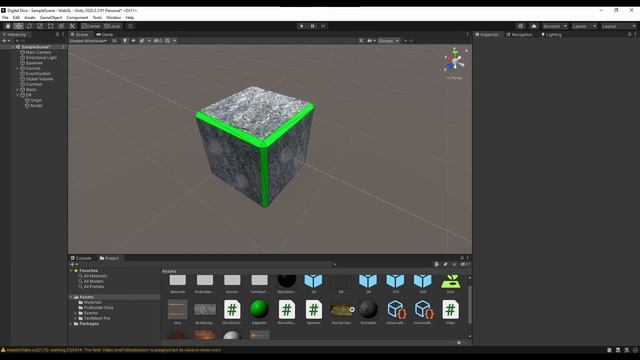This screenshot has height=360, width=640.
Task: Step one frame forward
Action: click(x=323, y=26)
